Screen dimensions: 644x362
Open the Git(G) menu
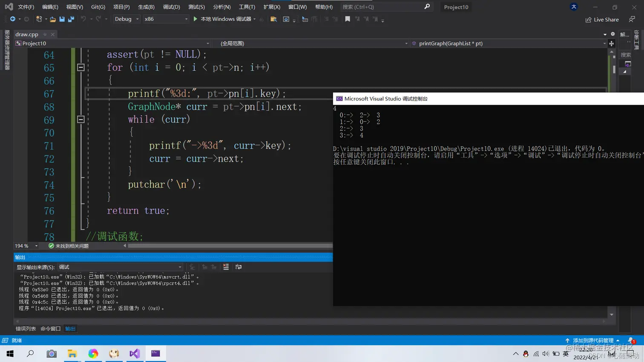point(98,7)
